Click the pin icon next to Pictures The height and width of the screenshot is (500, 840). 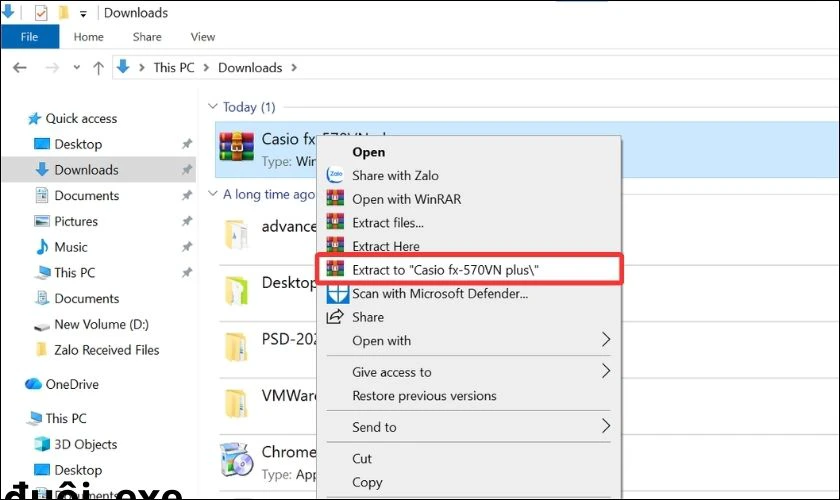(186, 221)
